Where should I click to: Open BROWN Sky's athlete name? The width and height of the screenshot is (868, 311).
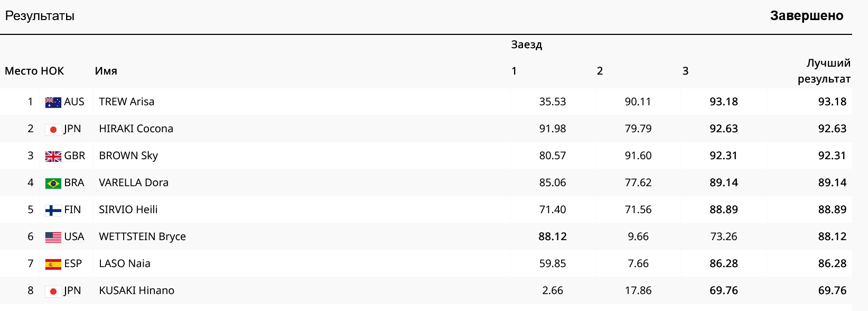coord(128,155)
